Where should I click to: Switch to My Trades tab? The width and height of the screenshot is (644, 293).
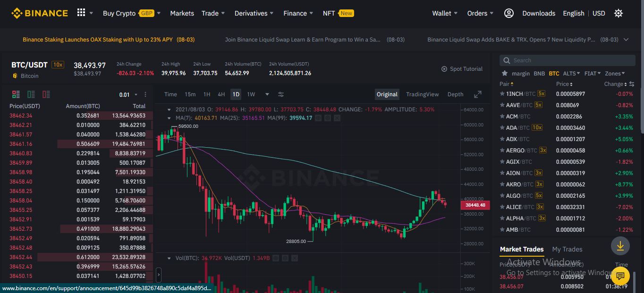point(567,249)
